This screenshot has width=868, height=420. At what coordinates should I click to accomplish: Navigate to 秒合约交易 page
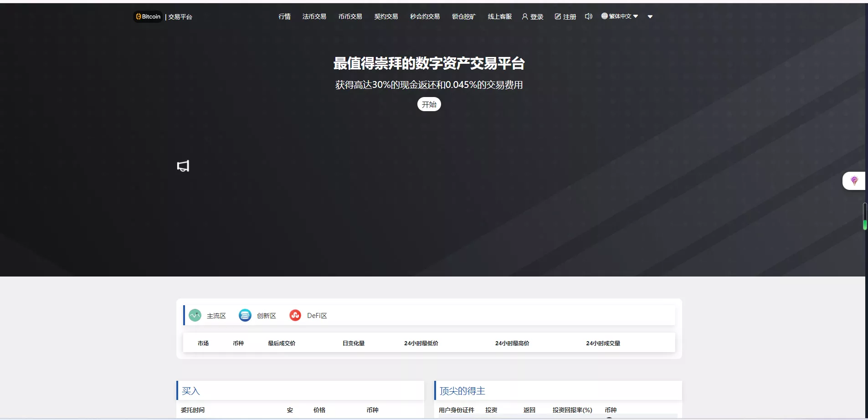tap(425, 16)
